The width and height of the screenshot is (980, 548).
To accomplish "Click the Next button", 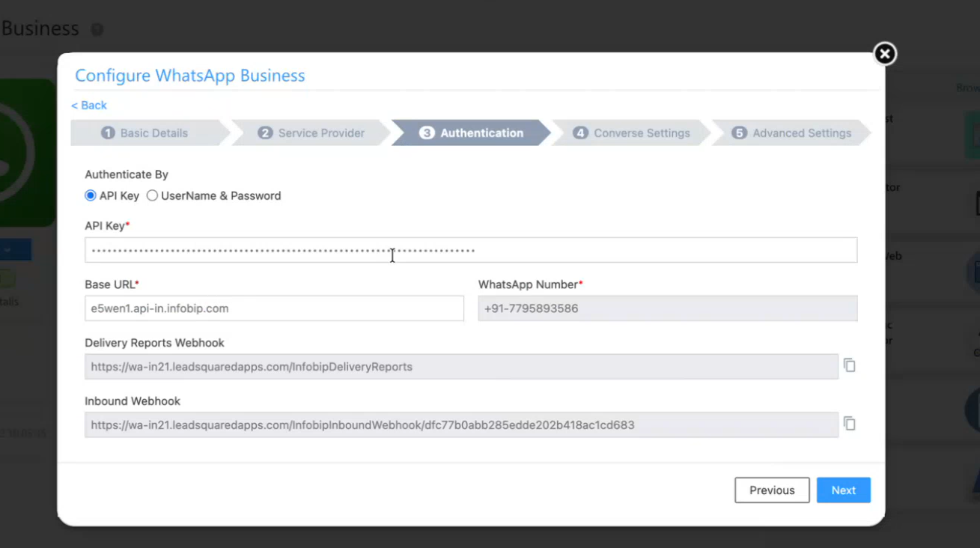I will tap(843, 490).
